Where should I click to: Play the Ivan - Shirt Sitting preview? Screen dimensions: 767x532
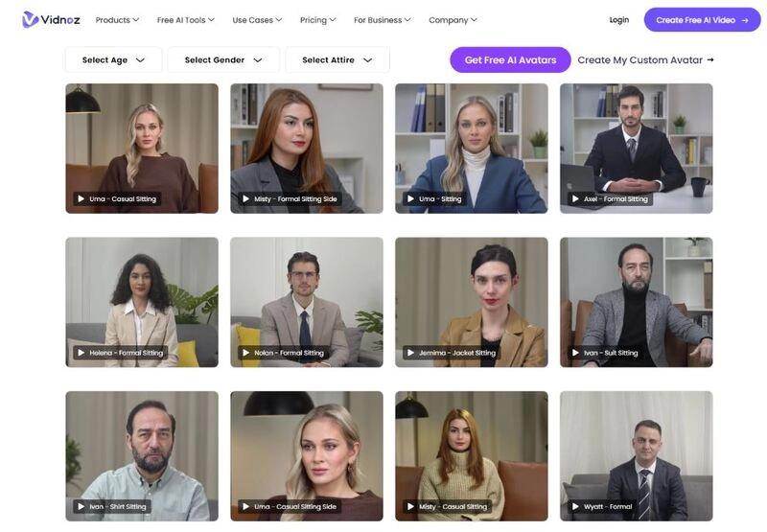[x=81, y=506]
